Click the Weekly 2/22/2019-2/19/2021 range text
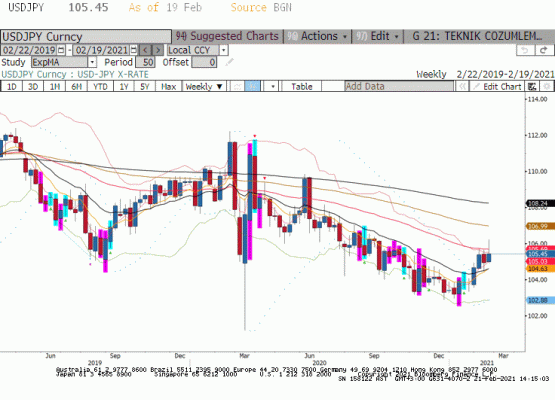Screen dimensions: 555x400 [x=485, y=74]
